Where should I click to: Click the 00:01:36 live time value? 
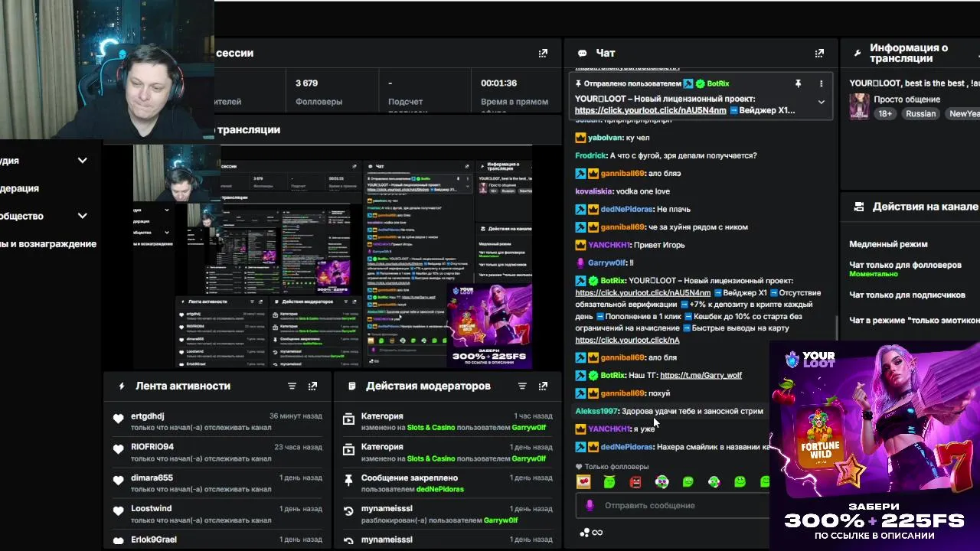pos(498,83)
